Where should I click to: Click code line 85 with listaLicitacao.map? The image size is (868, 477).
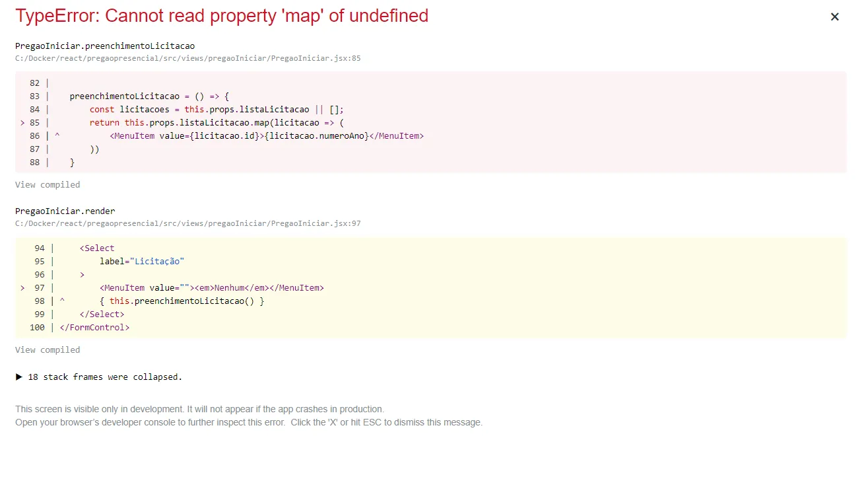point(217,123)
